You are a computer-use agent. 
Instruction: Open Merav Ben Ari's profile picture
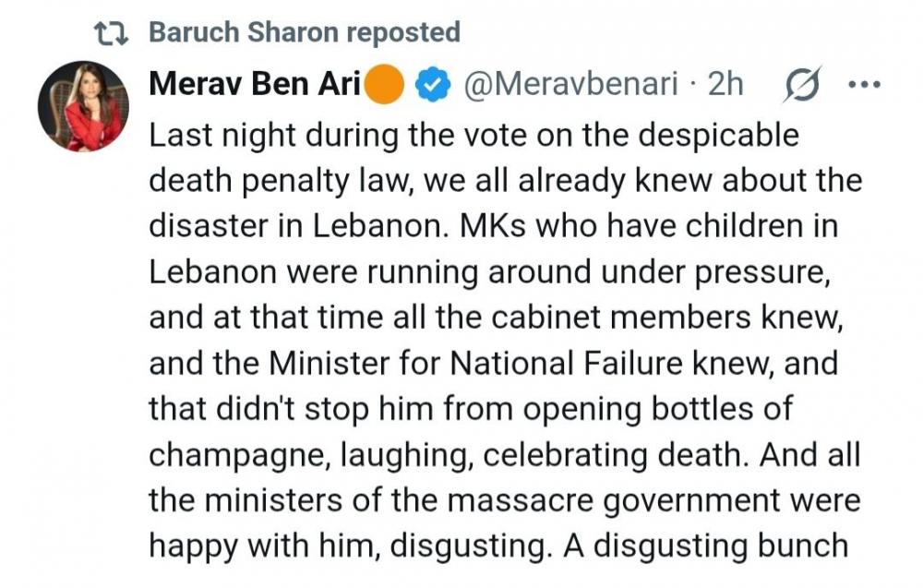pos(82,106)
